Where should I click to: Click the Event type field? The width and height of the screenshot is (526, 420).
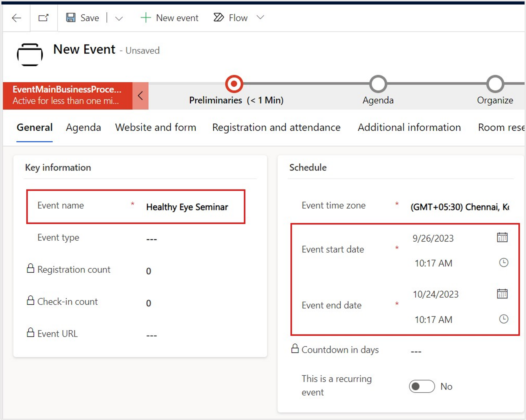[x=151, y=239]
